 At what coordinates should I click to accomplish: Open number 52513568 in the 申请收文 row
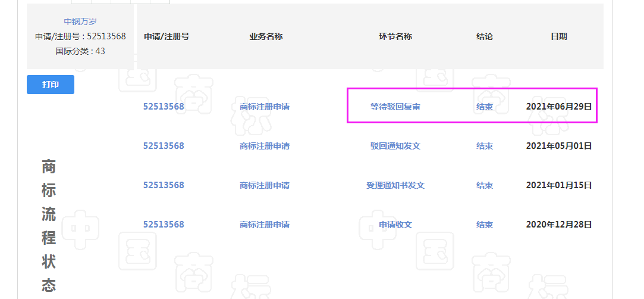[x=164, y=225]
